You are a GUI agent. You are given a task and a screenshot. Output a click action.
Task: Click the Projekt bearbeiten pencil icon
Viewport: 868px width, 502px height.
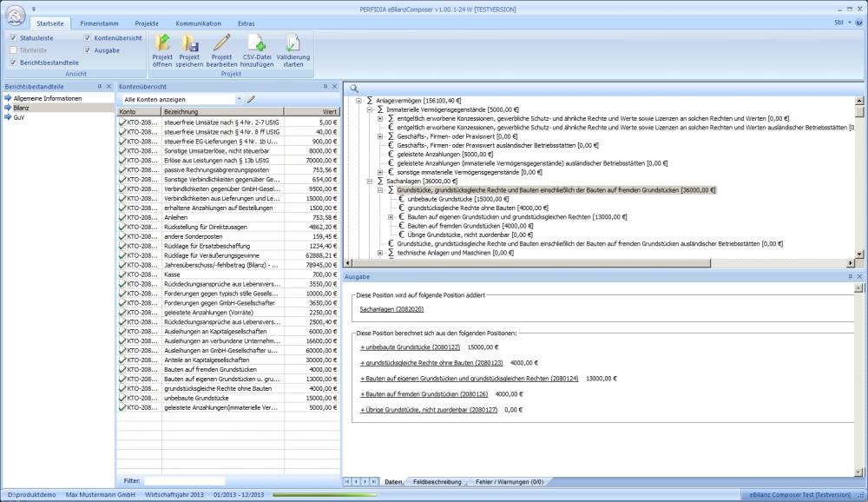221,43
